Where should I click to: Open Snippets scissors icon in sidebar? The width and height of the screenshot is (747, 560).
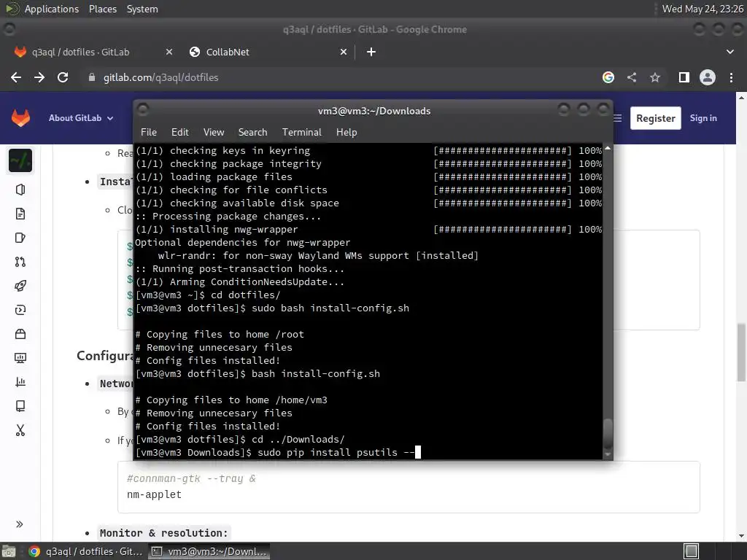(20, 430)
